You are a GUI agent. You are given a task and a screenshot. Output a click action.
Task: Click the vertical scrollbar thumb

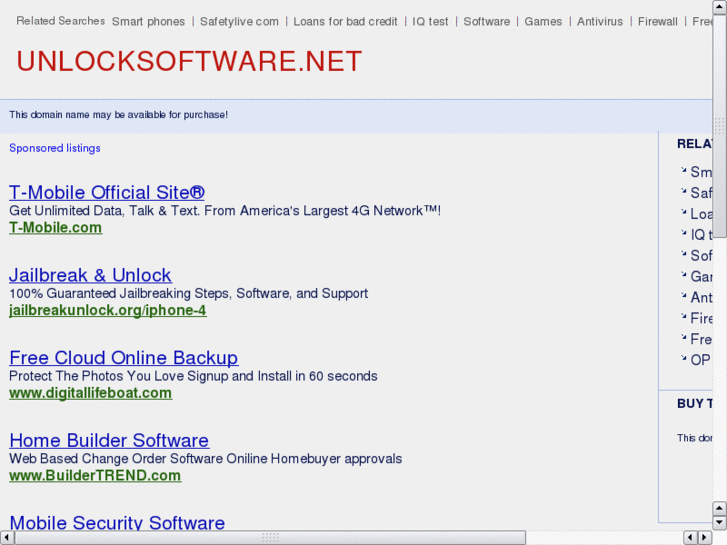(720, 125)
